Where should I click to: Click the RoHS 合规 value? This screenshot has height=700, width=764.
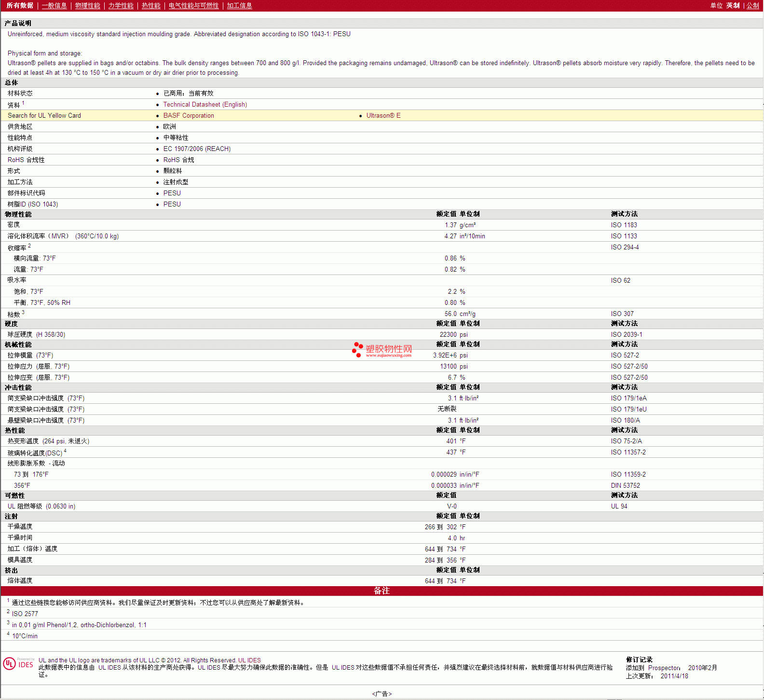tap(178, 160)
